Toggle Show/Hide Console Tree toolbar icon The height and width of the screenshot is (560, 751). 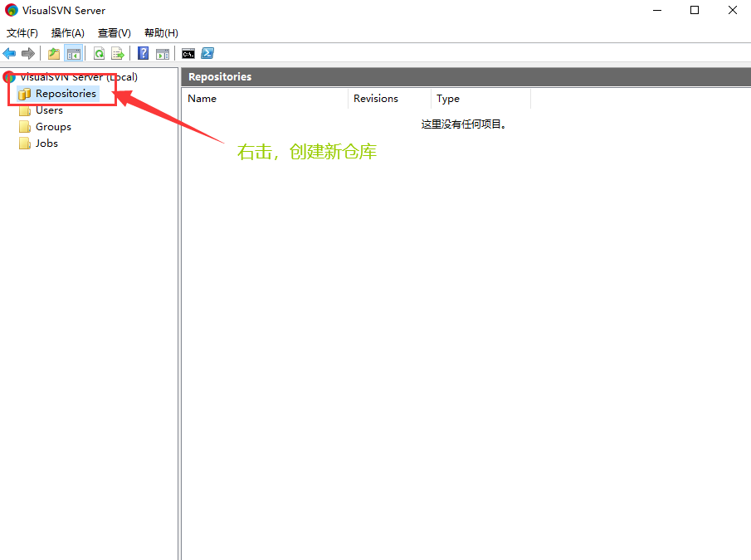click(74, 54)
